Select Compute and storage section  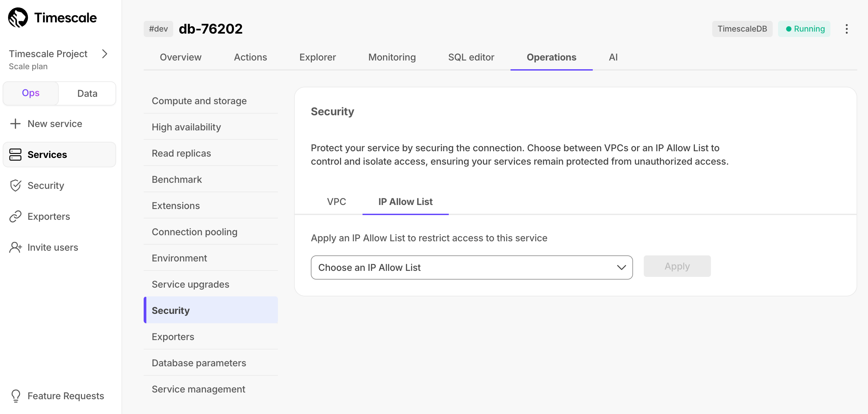[x=210, y=101]
